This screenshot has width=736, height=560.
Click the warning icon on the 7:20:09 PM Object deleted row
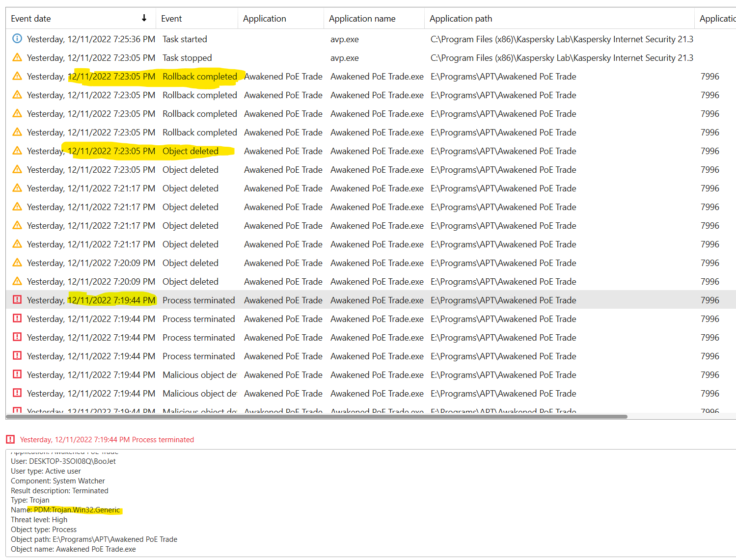tap(17, 263)
